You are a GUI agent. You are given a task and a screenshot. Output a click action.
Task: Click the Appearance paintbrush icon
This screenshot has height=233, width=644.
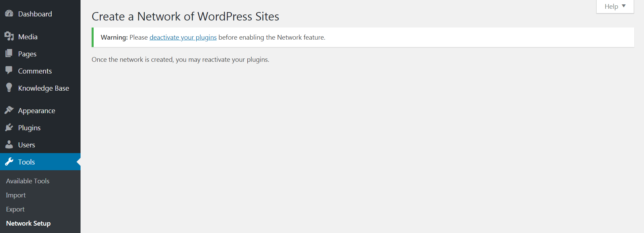pyautogui.click(x=9, y=110)
